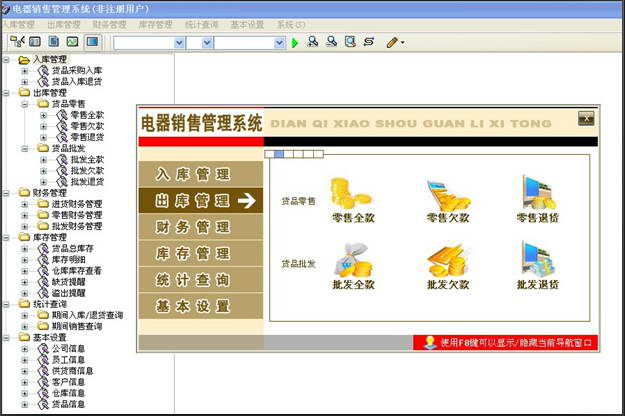Select 入库管理 button in navigation window
Viewport: 625px width, 416px height.
tap(201, 174)
